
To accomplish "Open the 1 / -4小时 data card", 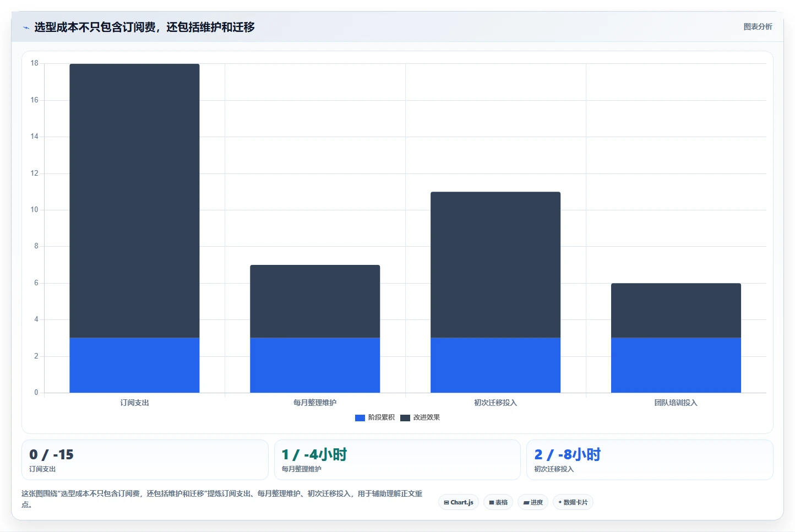I will coord(397,460).
